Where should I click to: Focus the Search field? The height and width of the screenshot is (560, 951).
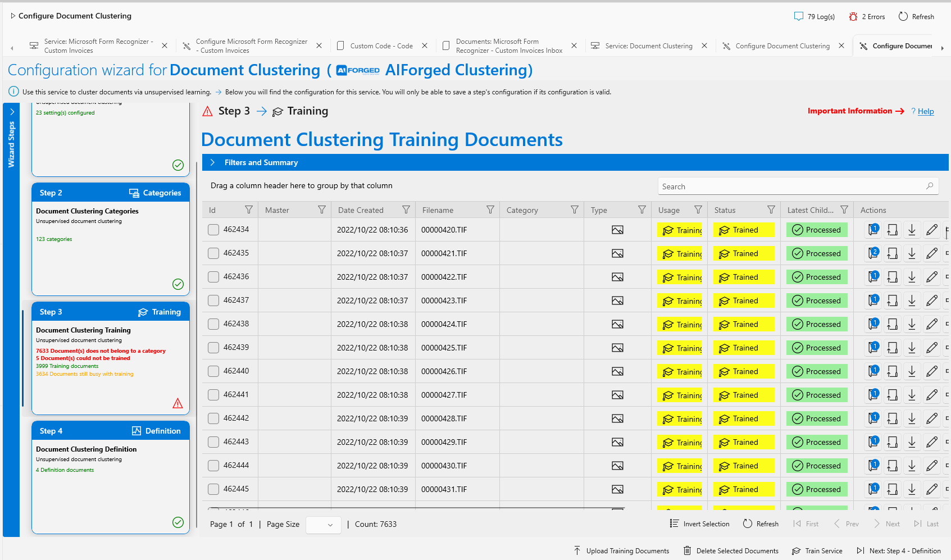798,186
